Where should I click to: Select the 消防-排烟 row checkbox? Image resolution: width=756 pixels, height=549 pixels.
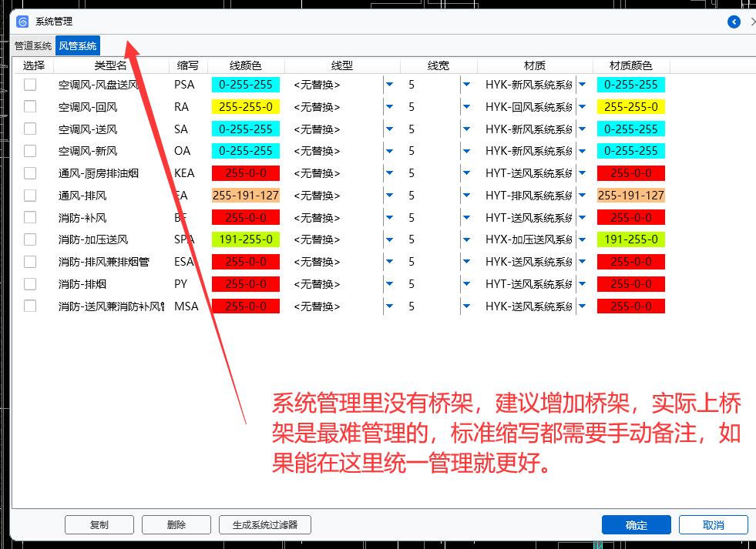click(30, 284)
